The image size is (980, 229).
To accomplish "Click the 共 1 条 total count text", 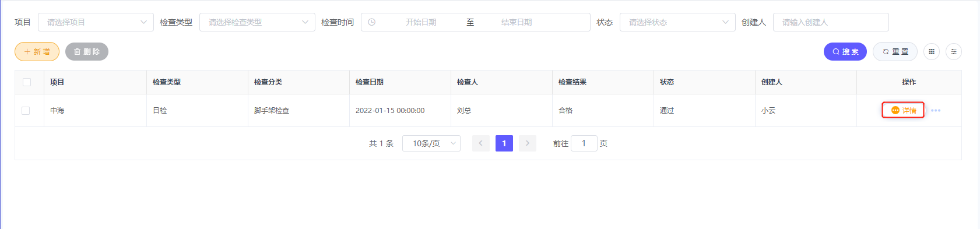I will coord(381,143).
